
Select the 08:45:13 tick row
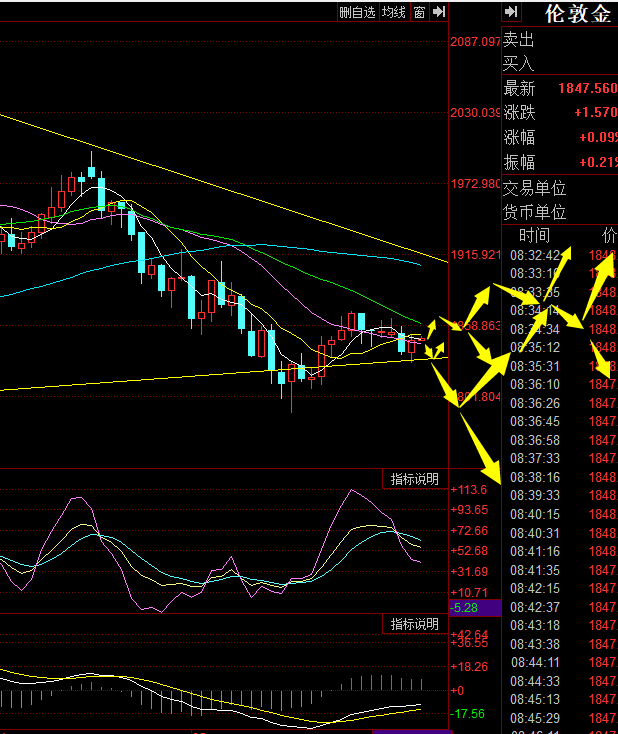coord(560,699)
